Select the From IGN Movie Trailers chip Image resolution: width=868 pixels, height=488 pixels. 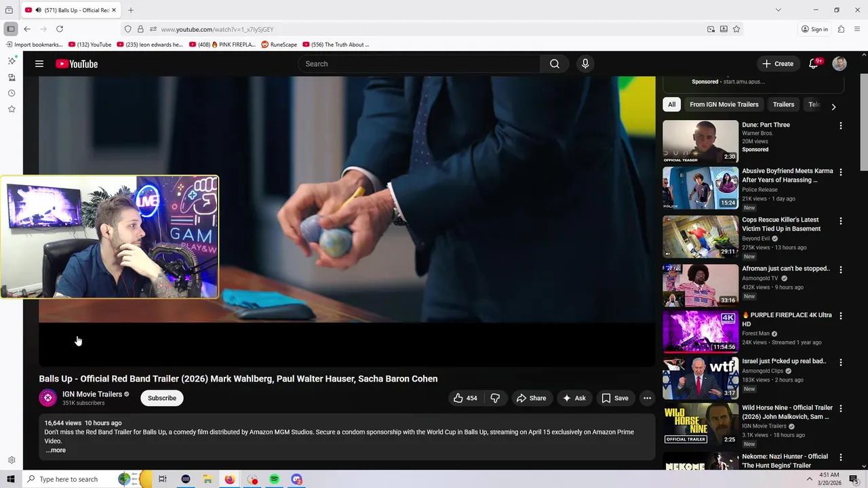(724, 104)
